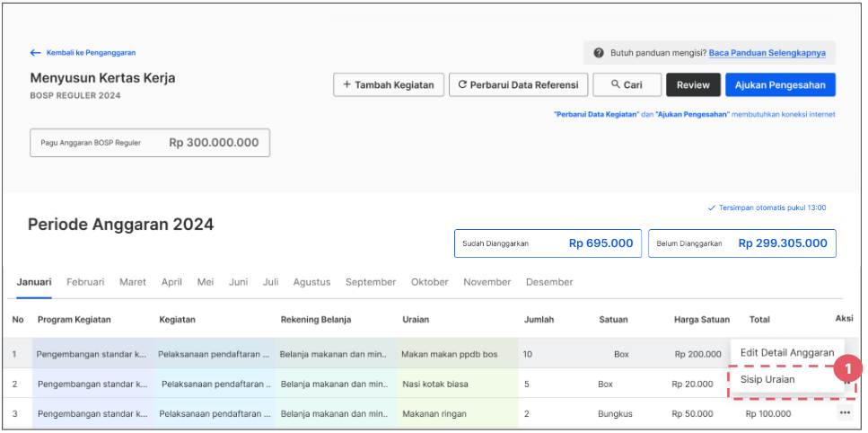868x433 pixels.
Task: Click the Tersimpan otomatis pukul 13:00 status
Action: (767, 208)
